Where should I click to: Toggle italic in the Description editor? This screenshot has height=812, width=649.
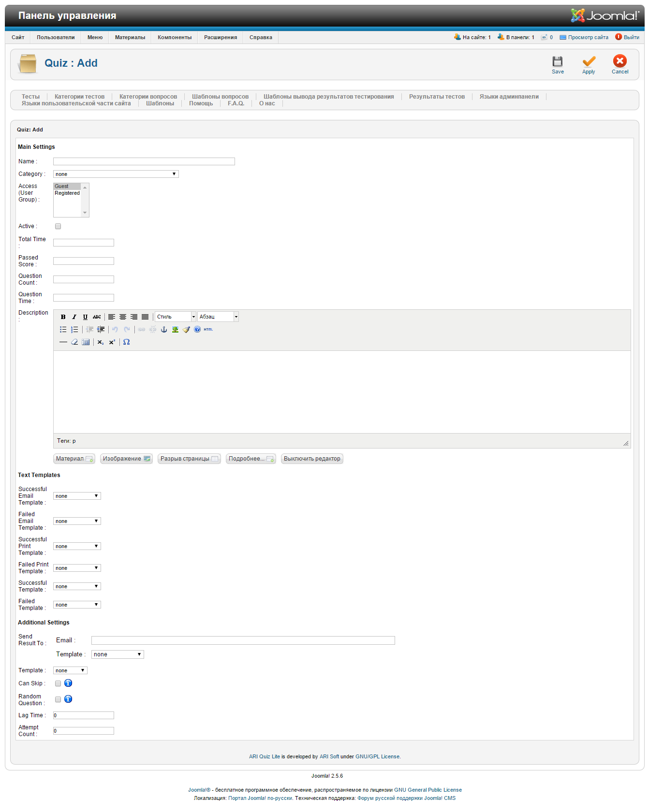coord(74,317)
